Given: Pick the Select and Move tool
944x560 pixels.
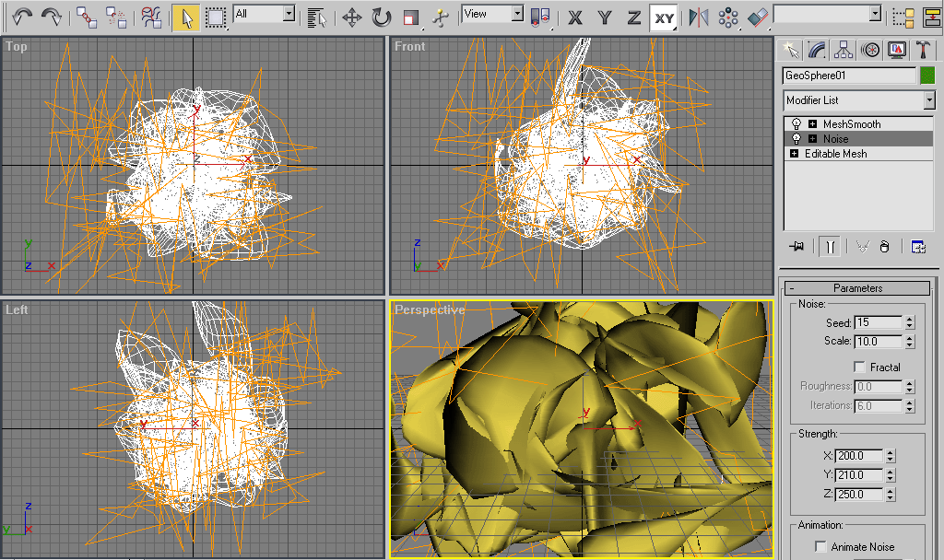Looking at the screenshot, I should [x=351, y=17].
